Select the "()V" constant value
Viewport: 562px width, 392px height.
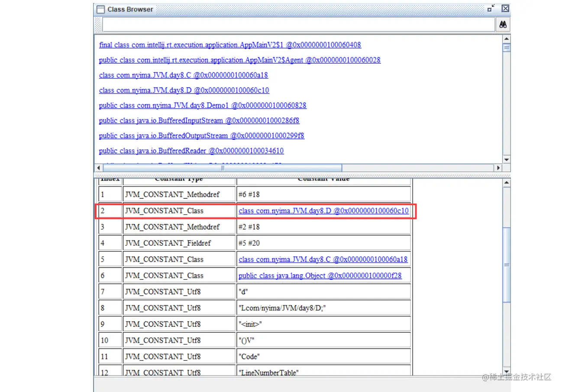(323, 341)
